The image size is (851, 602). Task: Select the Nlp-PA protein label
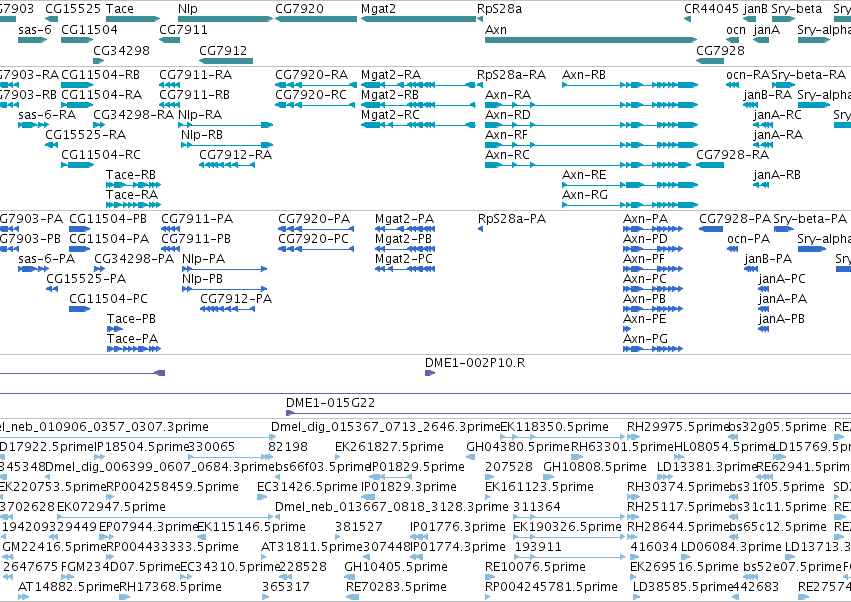pos(204,259)
